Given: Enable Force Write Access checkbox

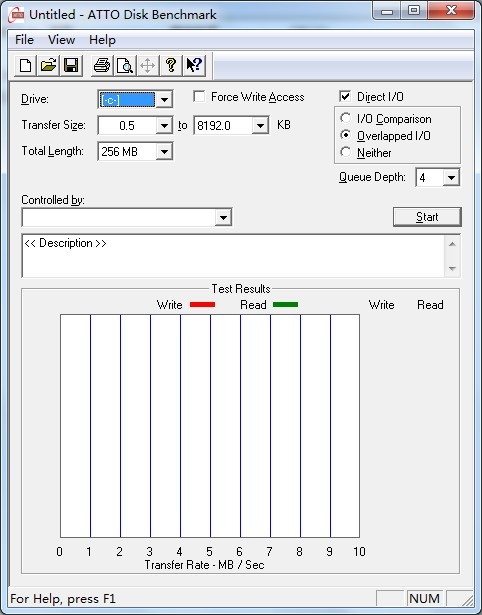Looking at the screenshot, I should pos(199,96).
